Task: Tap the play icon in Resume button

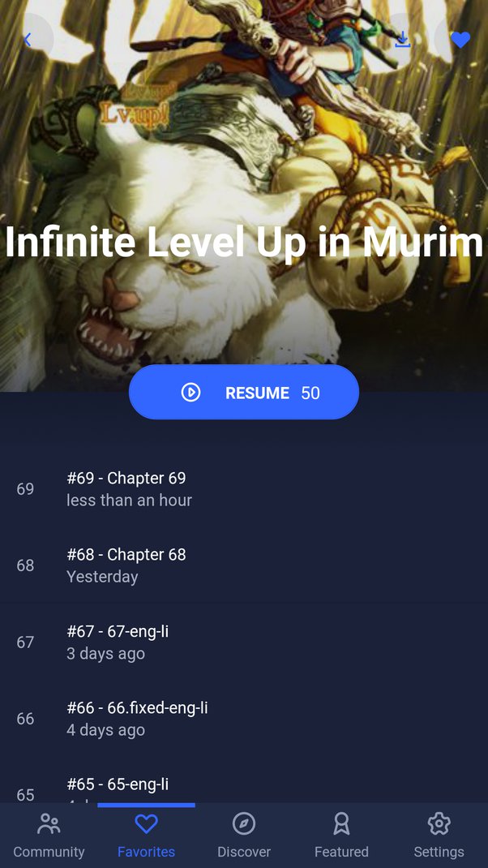Action: point(190,393)
